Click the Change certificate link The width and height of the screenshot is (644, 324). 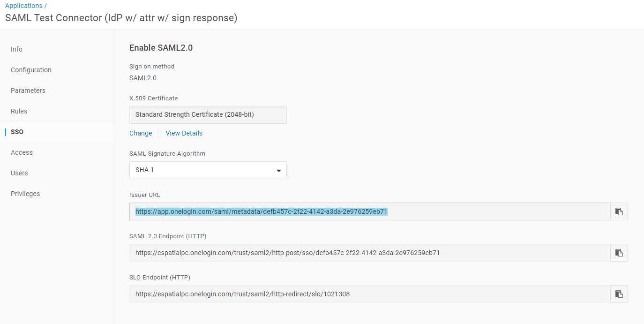click(141, 133)
